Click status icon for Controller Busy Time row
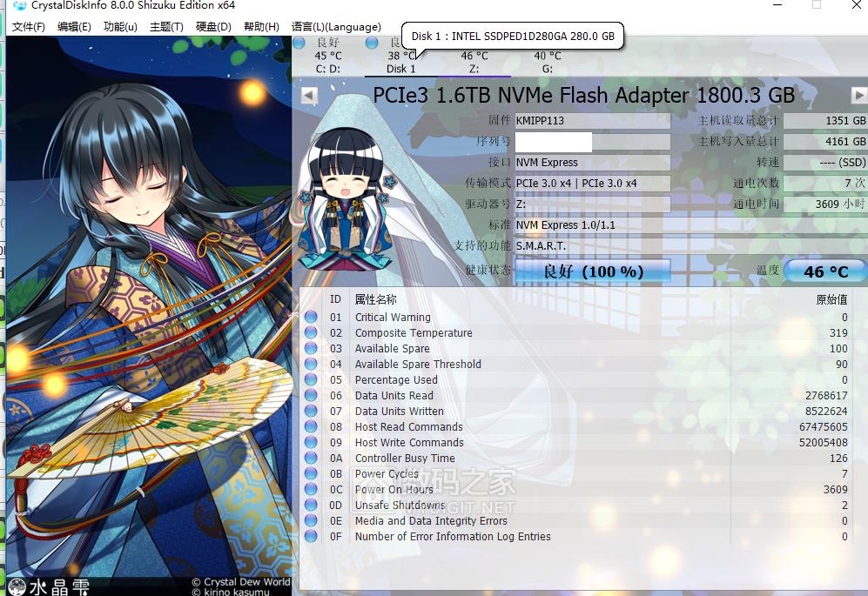The height and width of the screenshot is (596, 868). click(x=311, y=458)
